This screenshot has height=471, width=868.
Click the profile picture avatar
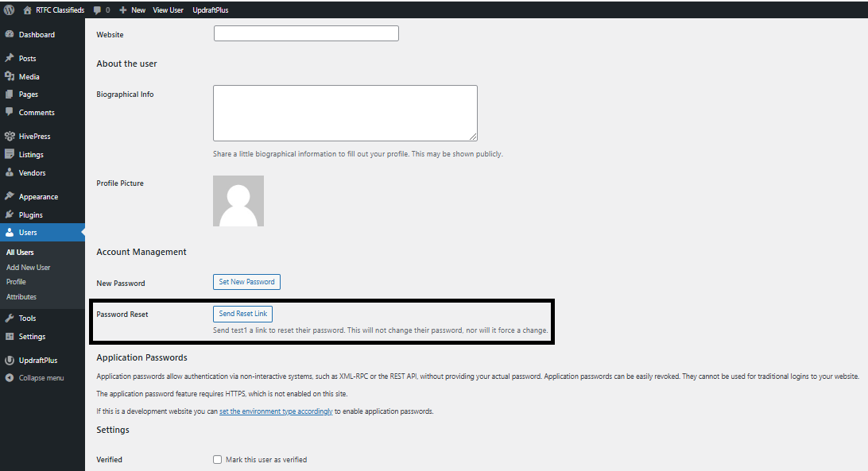tap(238, 201)
